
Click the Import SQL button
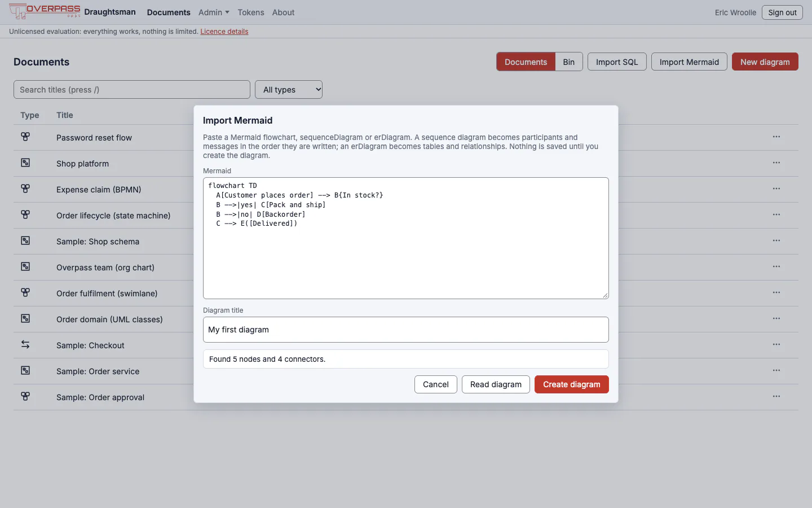click(x=617, y=62)
